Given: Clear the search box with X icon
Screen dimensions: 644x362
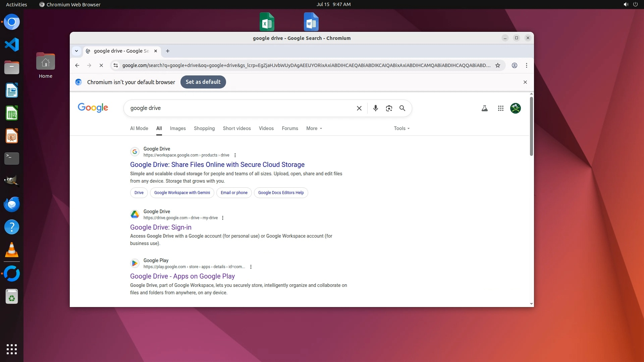Looking at the screenshot, I should click(359, 108).
